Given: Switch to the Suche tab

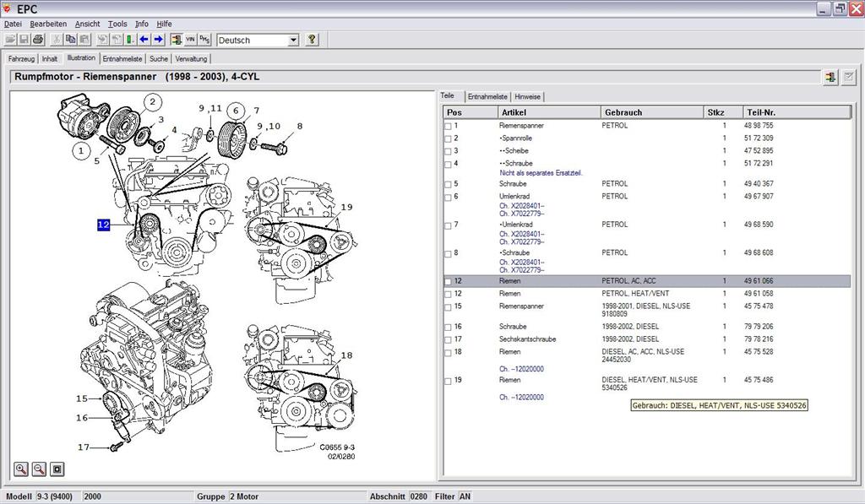Looking at the screenshot, I should [x=158, y=58].
